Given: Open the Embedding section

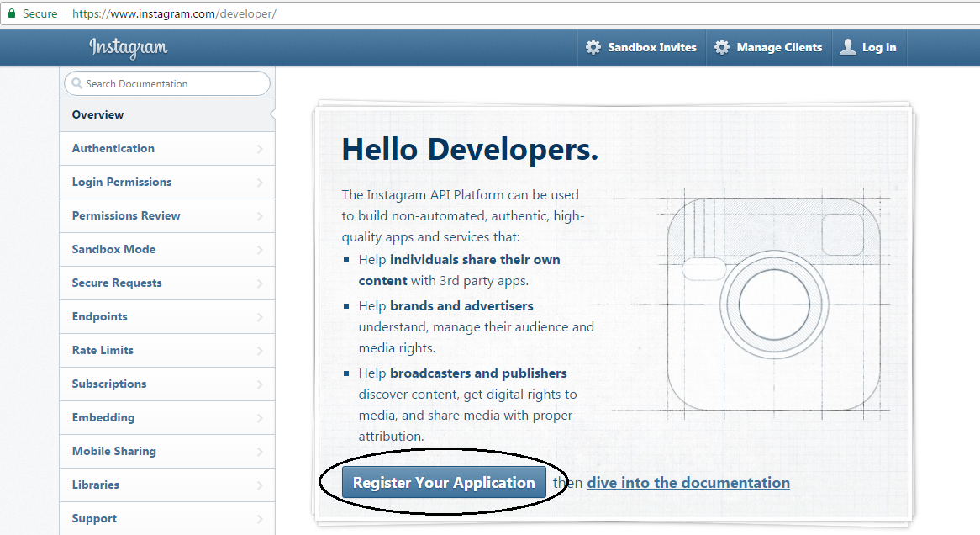Looking at the screenshot, I should coord(167,417).
